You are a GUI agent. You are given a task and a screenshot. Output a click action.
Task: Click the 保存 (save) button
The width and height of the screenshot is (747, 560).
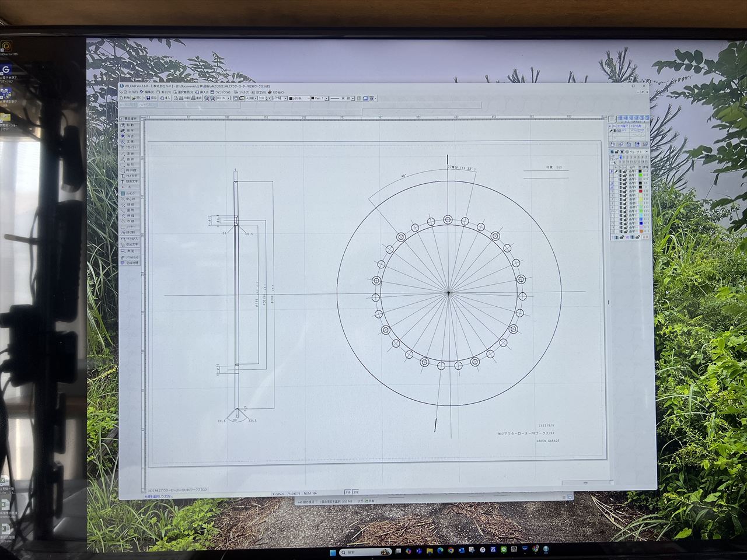click(x=152, y=99)
